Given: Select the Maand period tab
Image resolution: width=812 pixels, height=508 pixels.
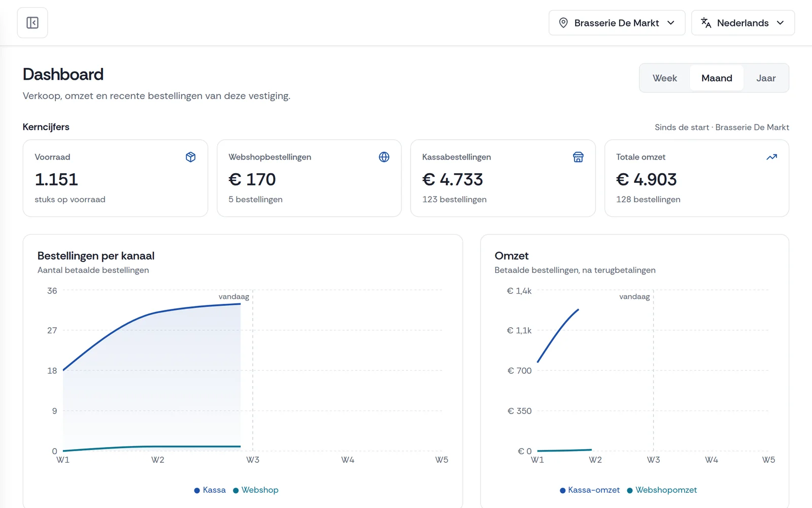Looking at the screenshot, I should 717,78.
